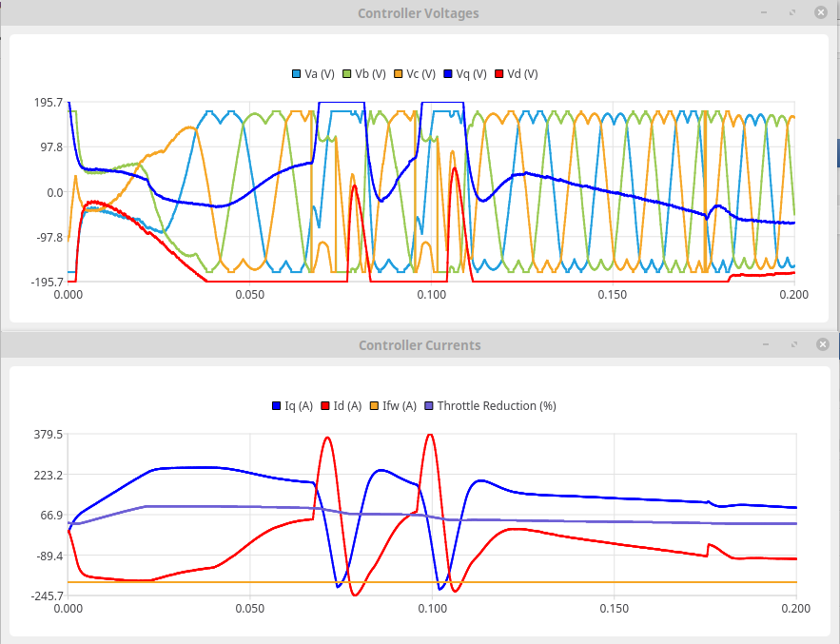Image resolution: width=840 pixels, height=644 pixels.
Task: Toggle the Iq (A) series legend entry
Action: coord(299,406)
